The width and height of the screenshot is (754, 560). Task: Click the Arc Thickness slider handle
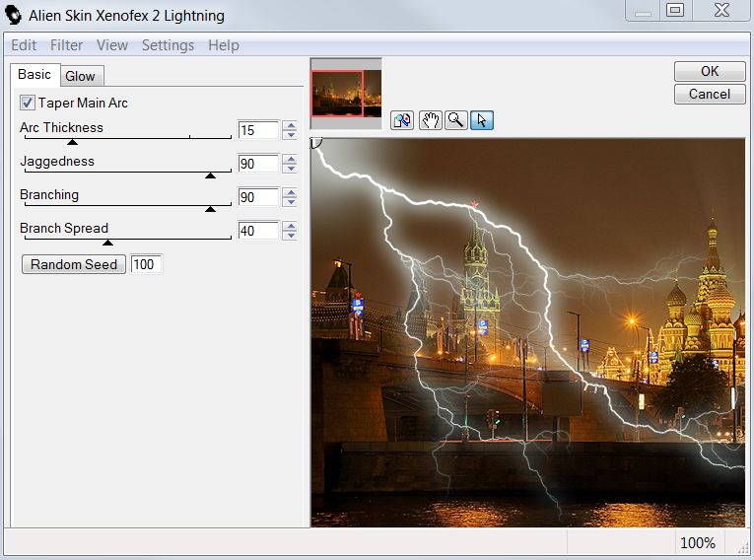point(72,142)
